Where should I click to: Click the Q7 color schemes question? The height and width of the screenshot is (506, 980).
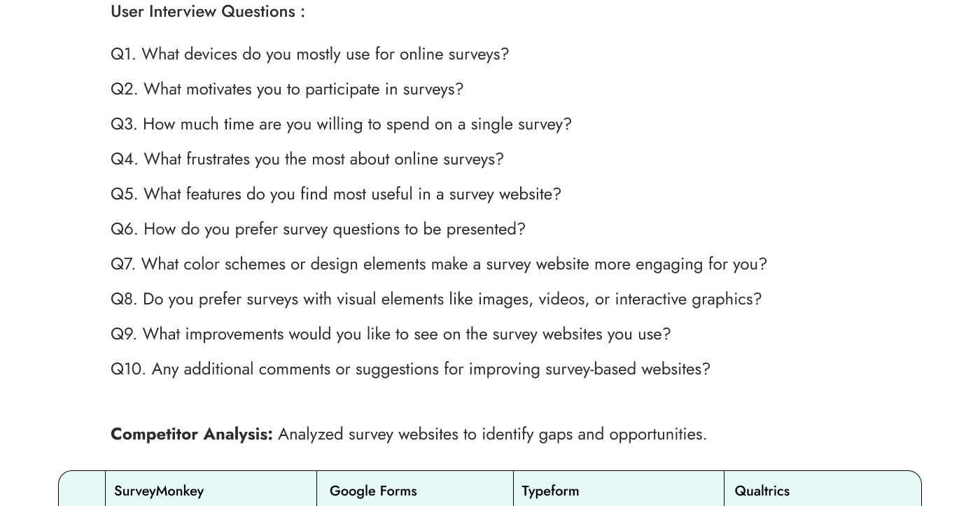coord(438,265)
